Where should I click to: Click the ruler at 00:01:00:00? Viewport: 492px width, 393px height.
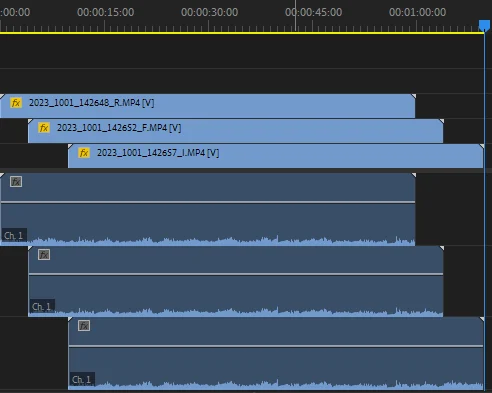[417, 12]
